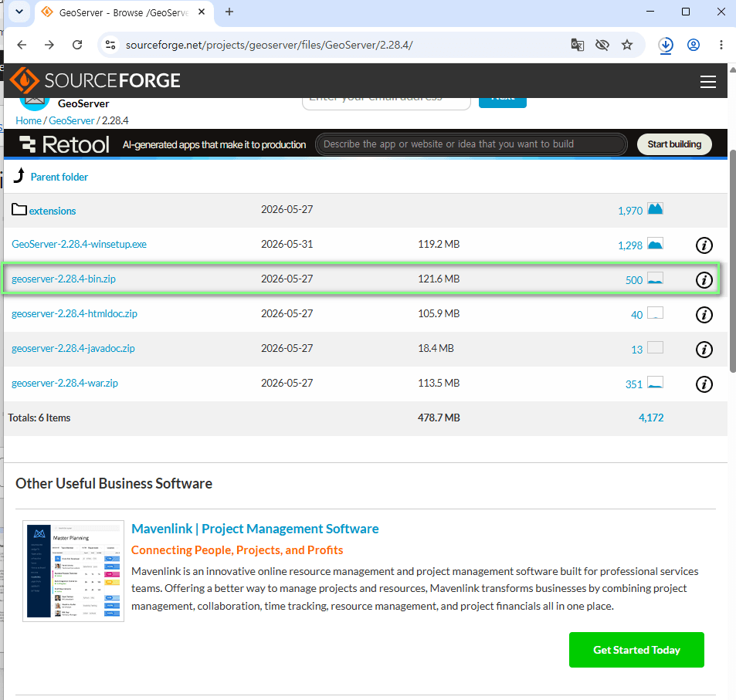
Task: Download geoserver-2.28.4-bin.zip
Action: [x=63, y=279]
